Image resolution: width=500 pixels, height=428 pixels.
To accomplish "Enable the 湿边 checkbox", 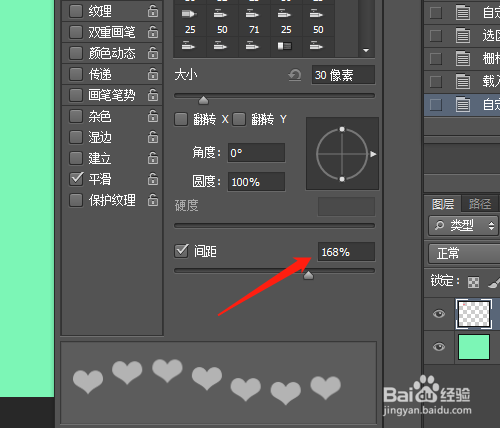I will (x=76, y=137).
